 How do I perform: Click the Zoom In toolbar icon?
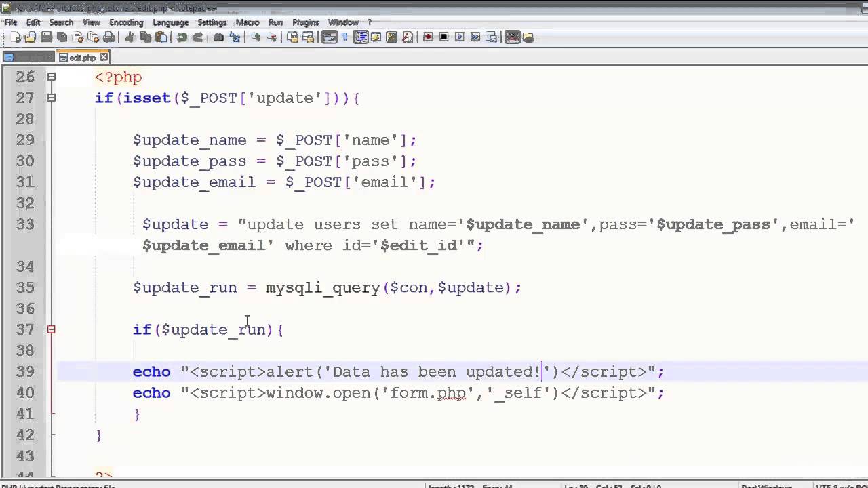pos(256,37)
